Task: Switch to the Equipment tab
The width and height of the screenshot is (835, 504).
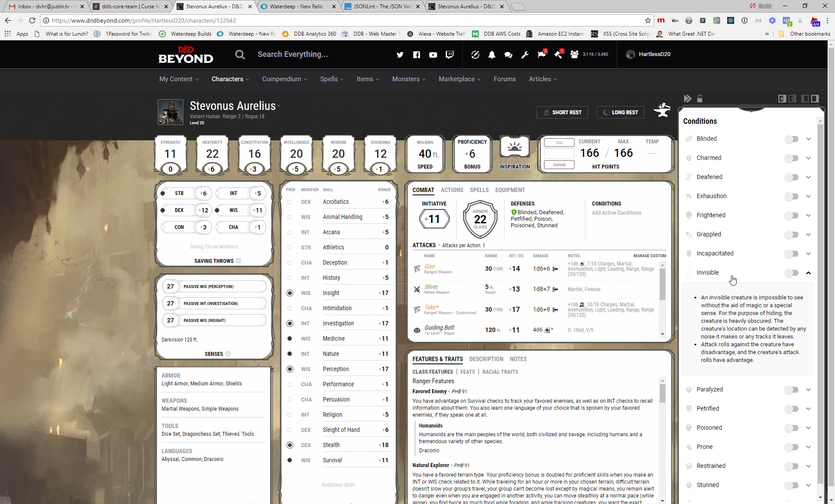Action: (510, 190)
